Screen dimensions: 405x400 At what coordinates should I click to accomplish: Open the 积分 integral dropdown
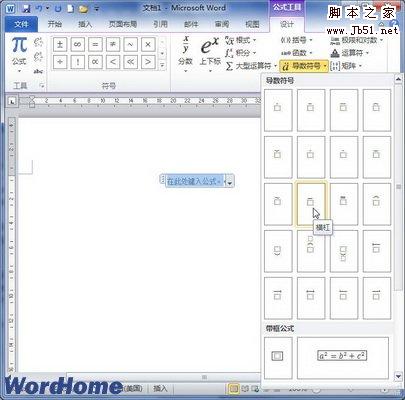240,53
